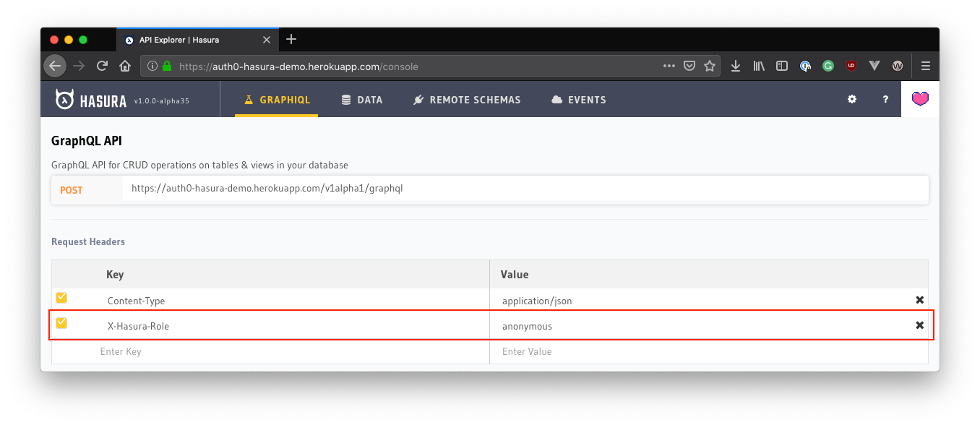Click the v1.0.0-alpha35 version label
This screenshot has width=980, height=425.
click(162, 101)
